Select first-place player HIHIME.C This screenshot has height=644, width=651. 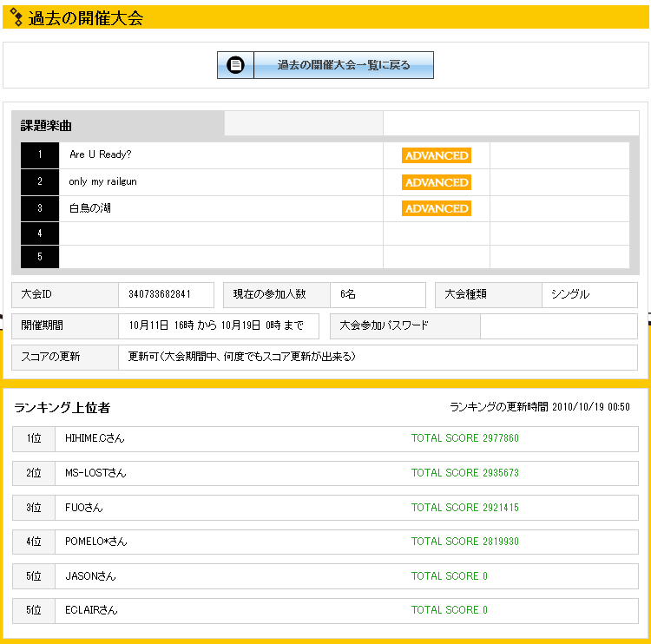coord(95,439)
